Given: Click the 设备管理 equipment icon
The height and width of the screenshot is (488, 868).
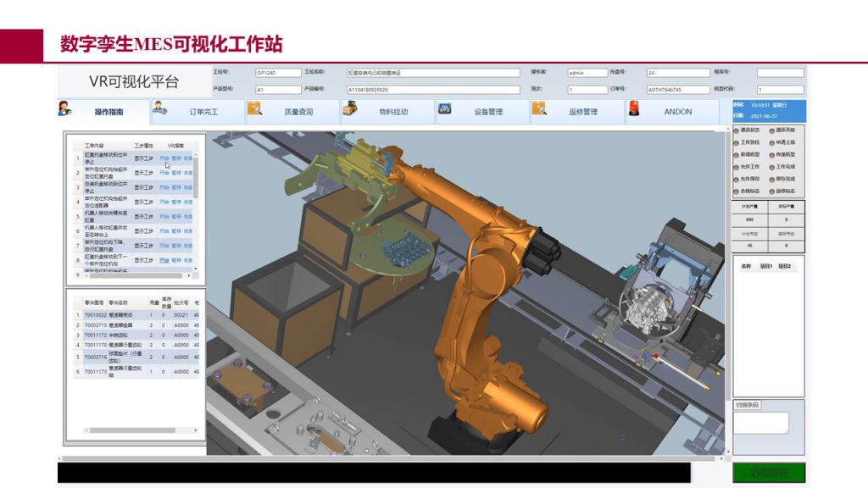Looking at the screenshot, I should click(x=444, y=108).
